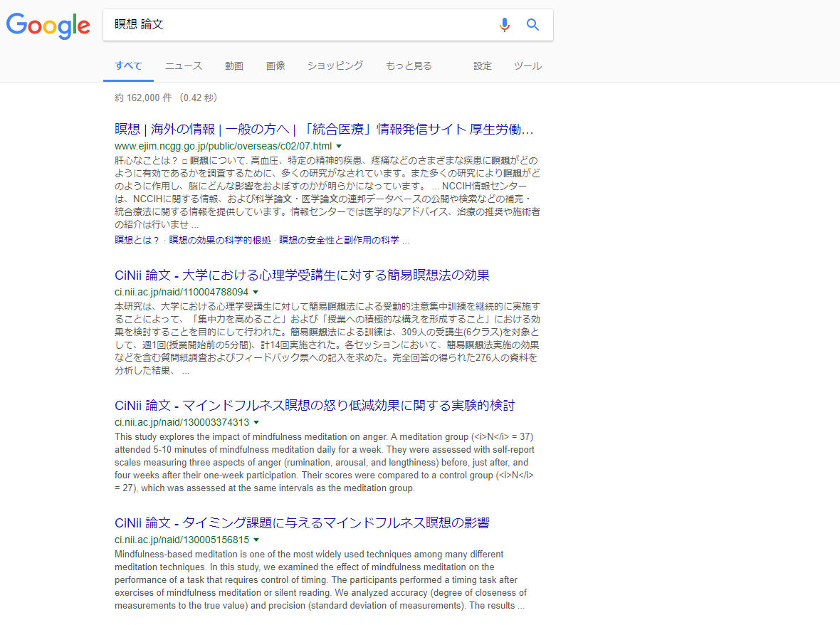
Task: Switch to the ショッピング tab
Action: [335, 66]
